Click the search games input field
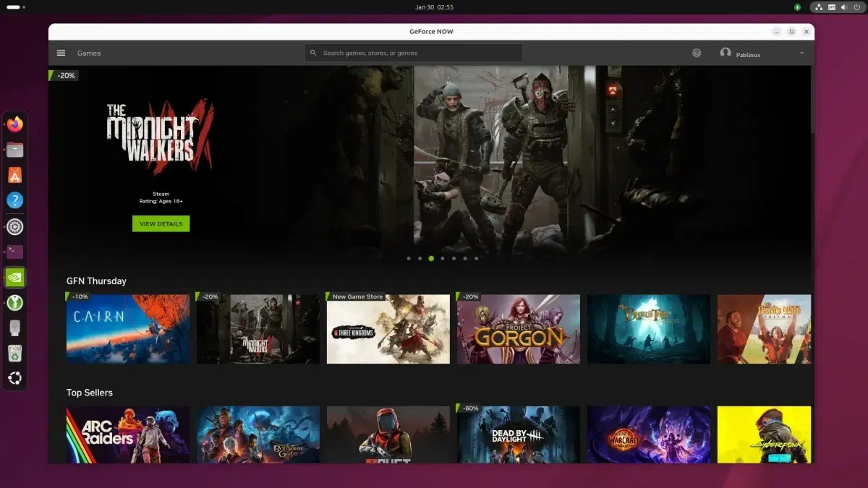 tap(412, 52)
